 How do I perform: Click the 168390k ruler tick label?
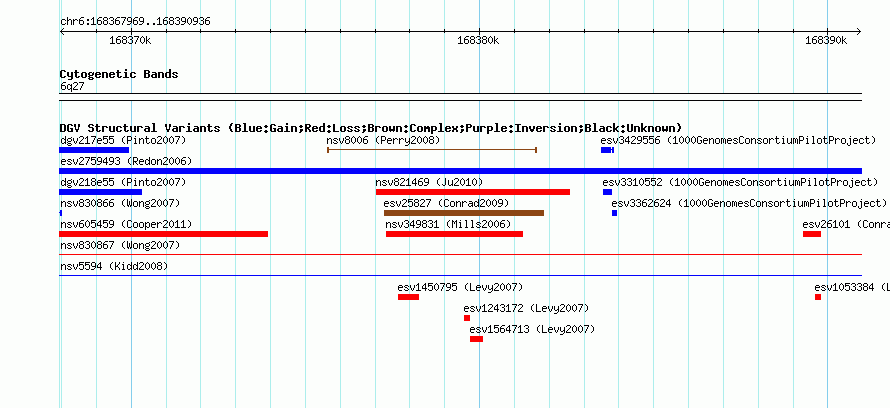tap(826, 40)
